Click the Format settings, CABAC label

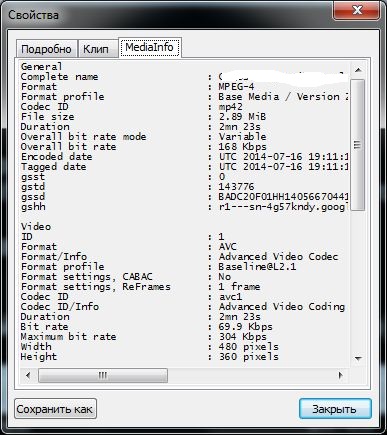tap(87, 277)
